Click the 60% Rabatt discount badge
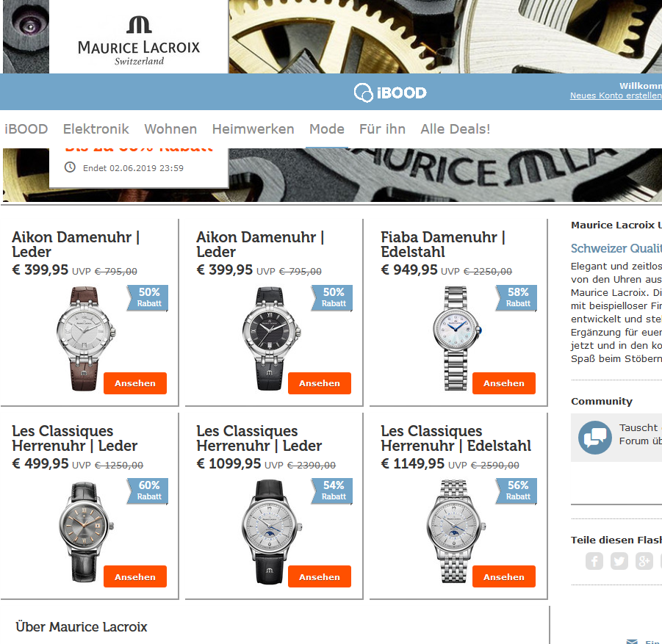The height and width of the screenshot is (644, 662). pyautogui.click(x=148, y=491)
